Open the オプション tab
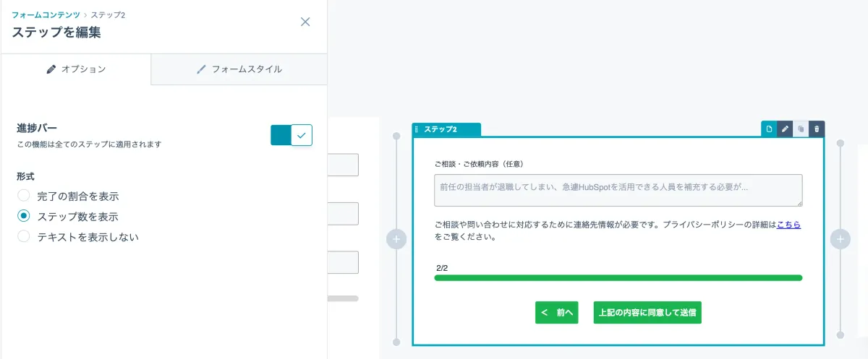868x359 pixels. click(76, 69)
